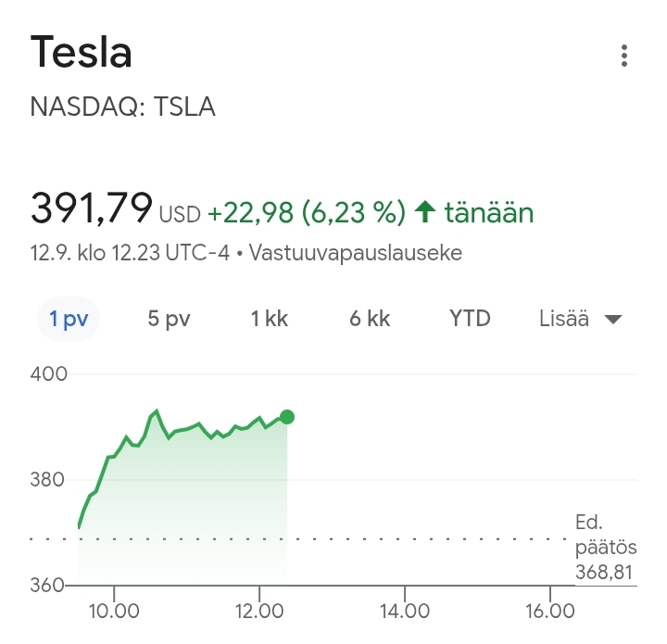Show the 1 kk chart range
Viewport: 667px width, 644px height.
[270, 319]
